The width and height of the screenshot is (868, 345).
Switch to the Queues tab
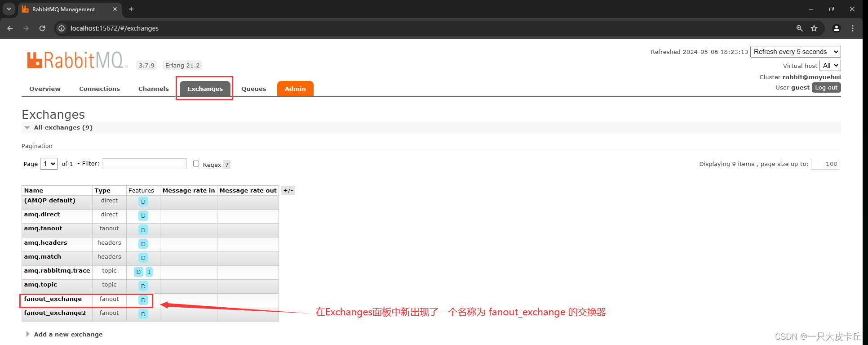tap(254, 89)
